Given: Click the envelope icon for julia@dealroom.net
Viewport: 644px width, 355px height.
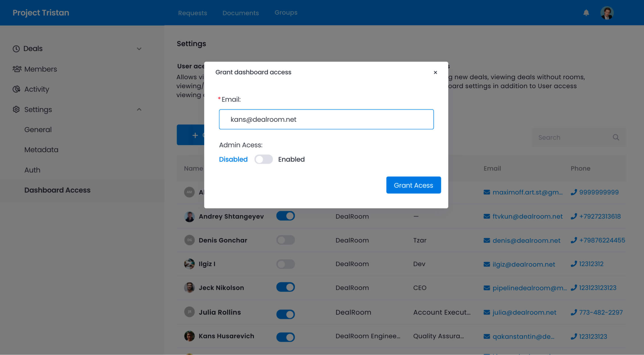Looking at the screenshot, I should point(486,312).
